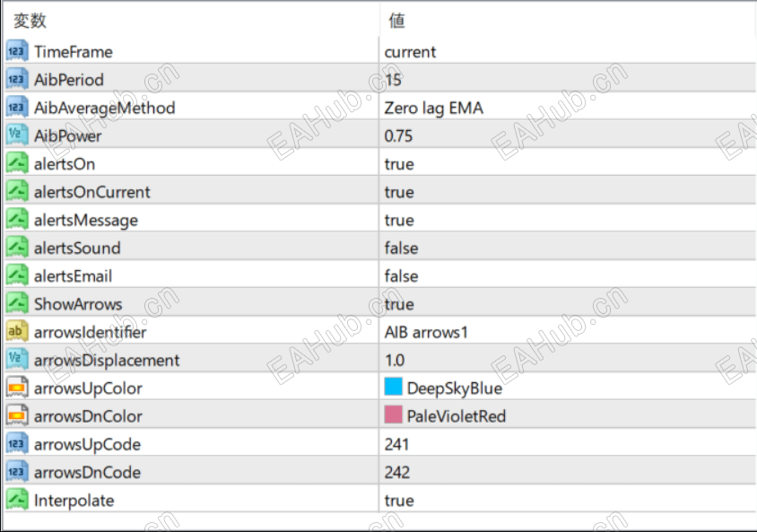Viewport: 757px width, 532px height.
Task: Open the TimeFrame current value field
Action: click(x=410, y=52)
